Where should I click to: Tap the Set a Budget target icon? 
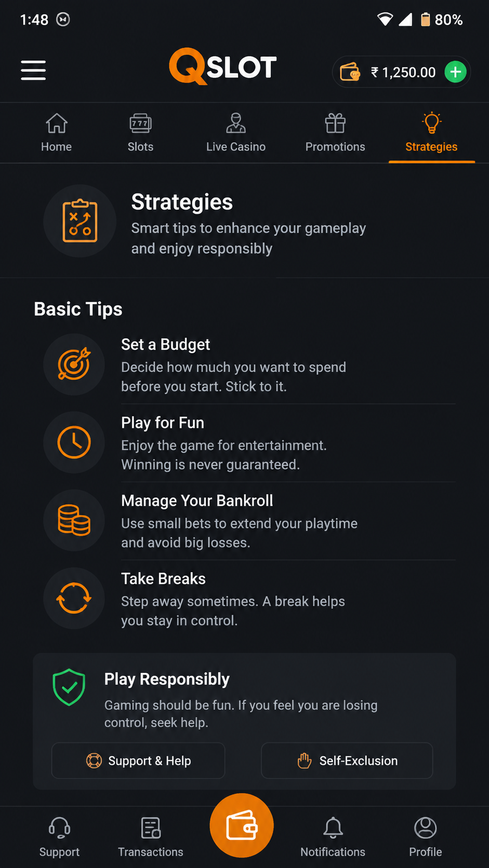(x=74, y=364)
